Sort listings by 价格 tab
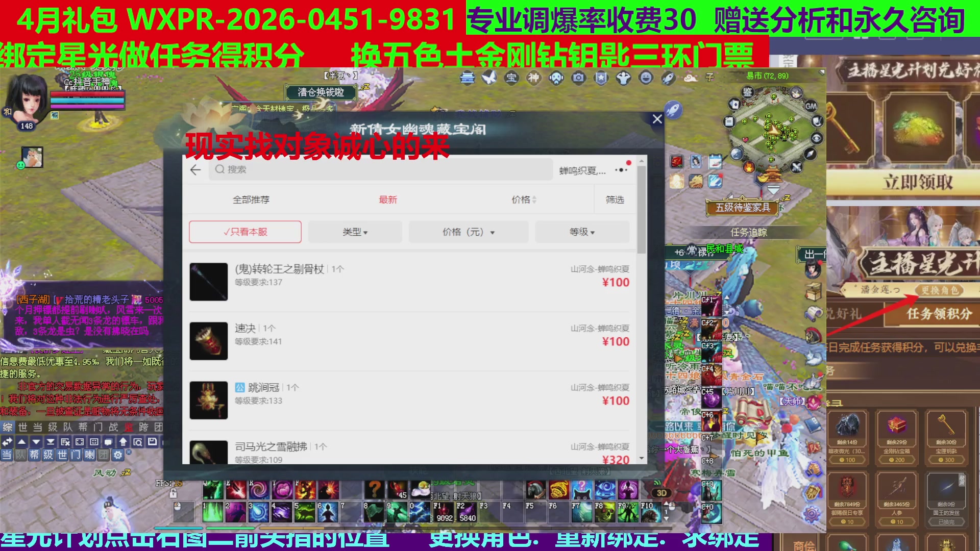Viewport: 980px width, 551px height. [524, 199]
